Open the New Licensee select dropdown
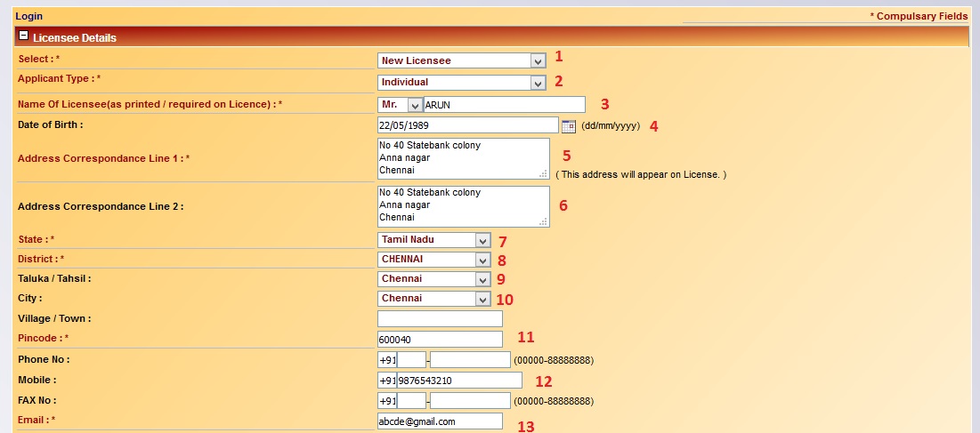The height and width of the screenshot is (433, 980). click(x=461, y=60)
